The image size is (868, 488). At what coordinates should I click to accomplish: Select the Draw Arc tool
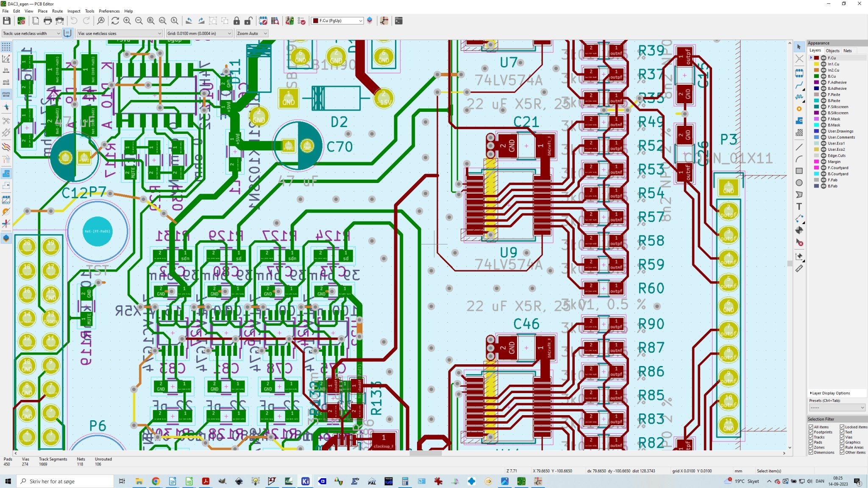(799, 159)
